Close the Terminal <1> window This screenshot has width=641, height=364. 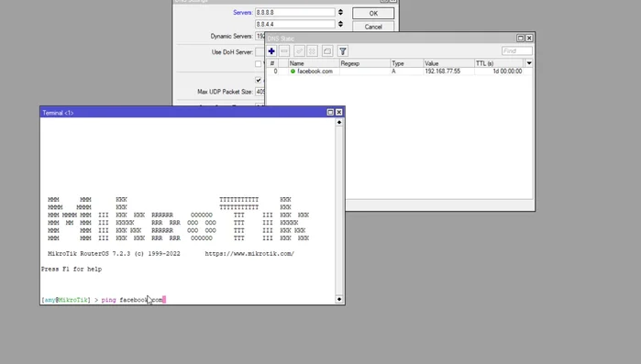[x=339, y=113]
